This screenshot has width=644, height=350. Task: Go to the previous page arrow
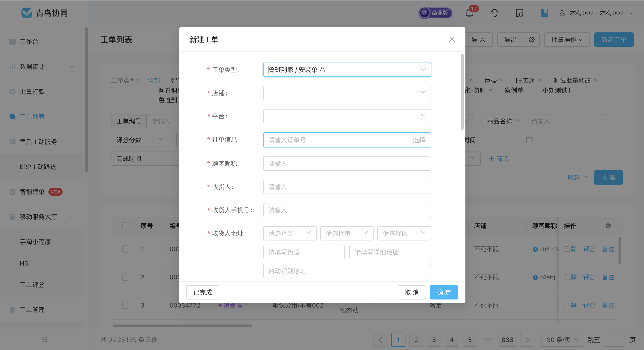pyautogui.click(x=380, y=340)
